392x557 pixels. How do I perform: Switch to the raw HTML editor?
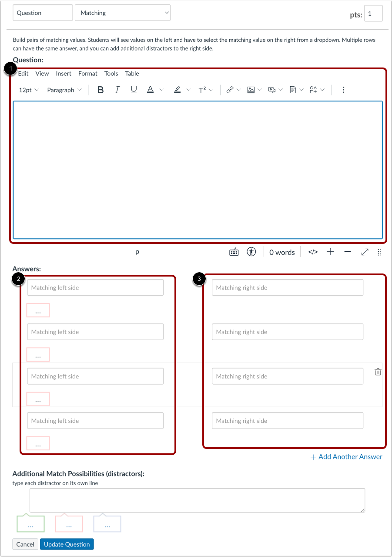(312, 252)
